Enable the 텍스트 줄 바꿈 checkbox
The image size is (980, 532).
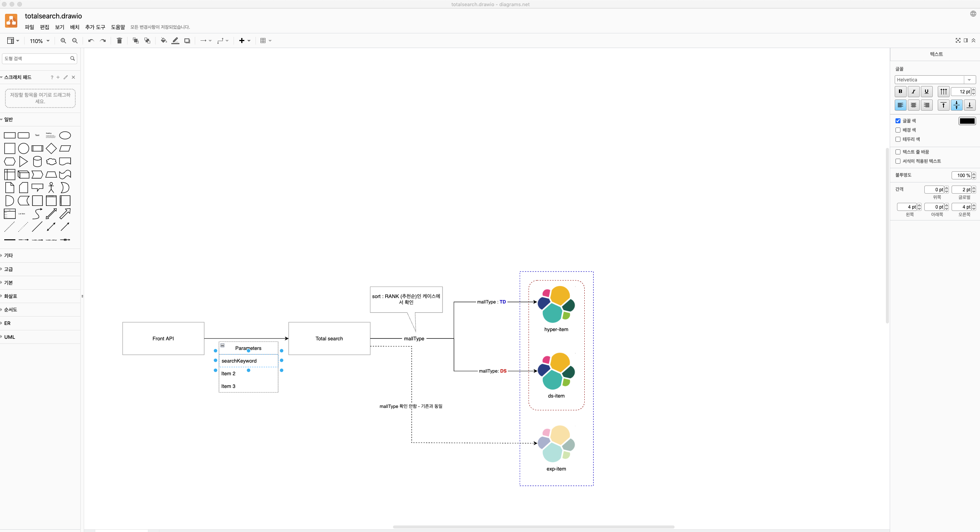(x=898, y=152)
